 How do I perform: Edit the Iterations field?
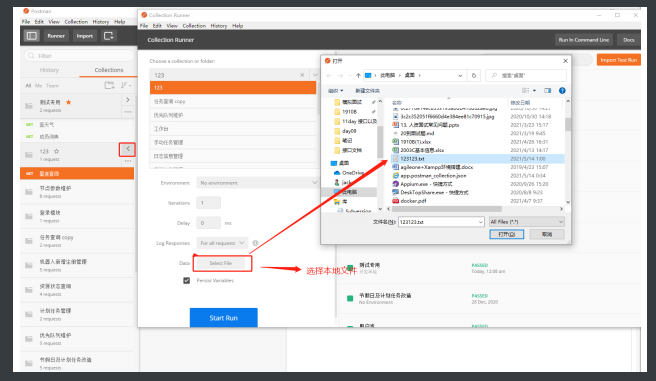pyautogui.click(x=208, y=203)
